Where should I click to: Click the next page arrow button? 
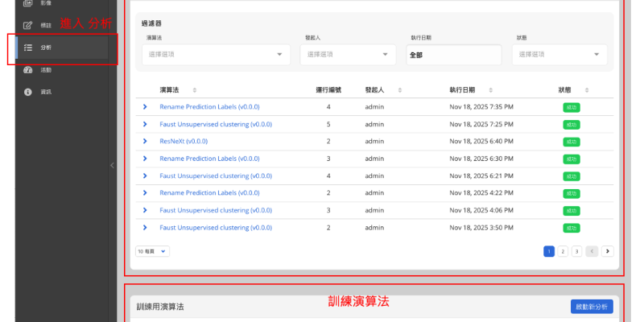(x=608, y=251)
